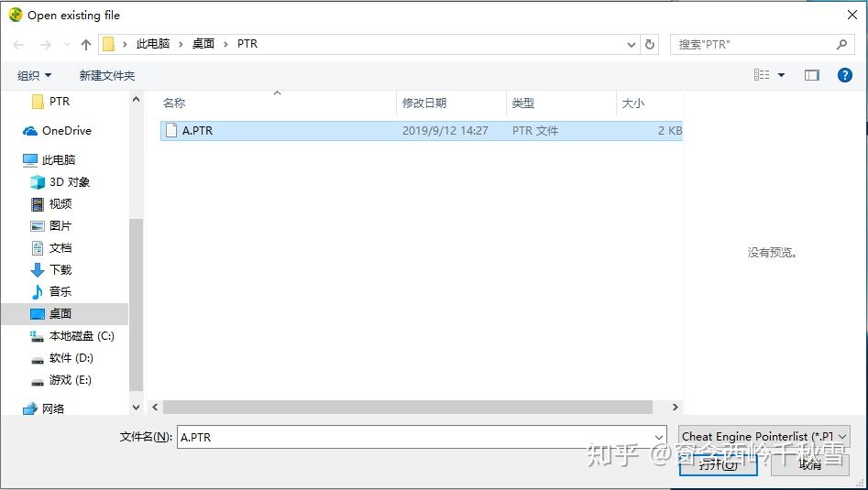The image size is (868, 490).
Task: Open 软件 (D:) drive
Action: click(62, 358)
